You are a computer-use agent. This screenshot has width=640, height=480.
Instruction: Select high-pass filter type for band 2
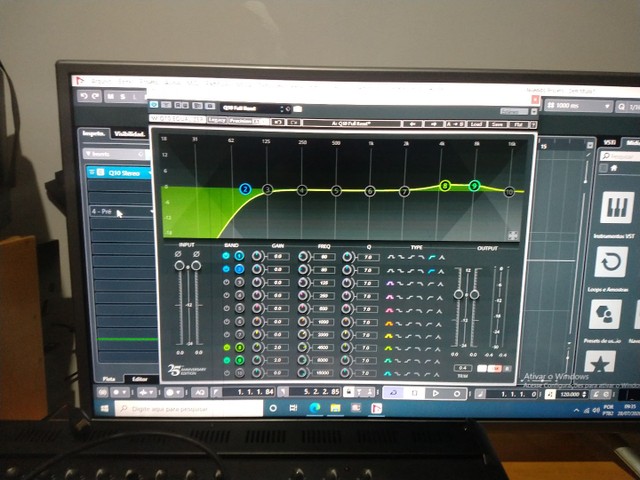[432, 270]
